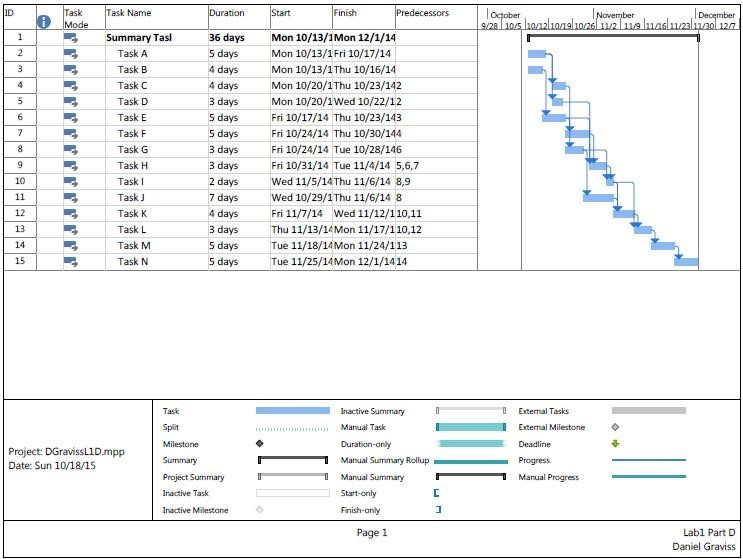This screenshot has width=743, height=559.
Task: Click Task Mode icon in Task G row
Action: coord(71,150)
